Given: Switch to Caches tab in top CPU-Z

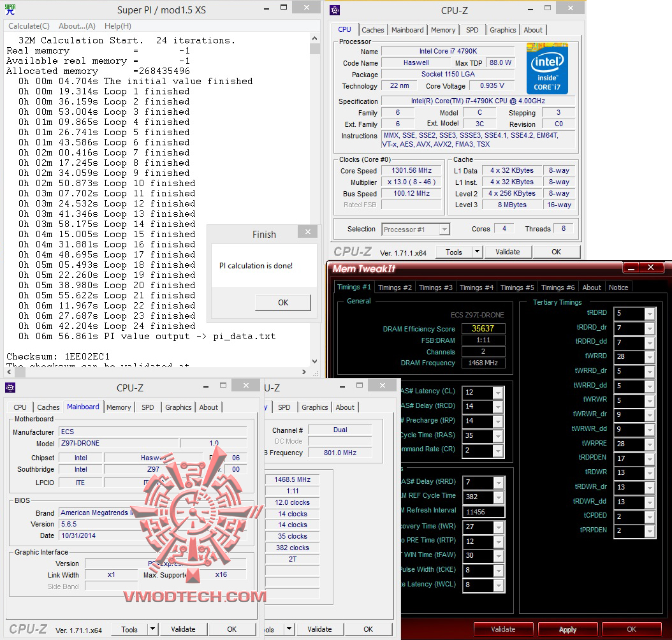Looking at the screenshot, I should tap(373, 30).
